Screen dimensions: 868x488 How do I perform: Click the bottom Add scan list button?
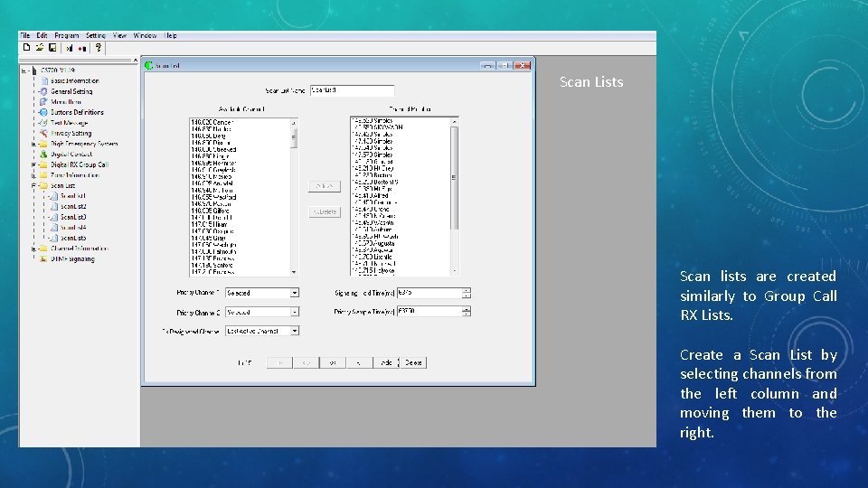[x=386, y=363]
